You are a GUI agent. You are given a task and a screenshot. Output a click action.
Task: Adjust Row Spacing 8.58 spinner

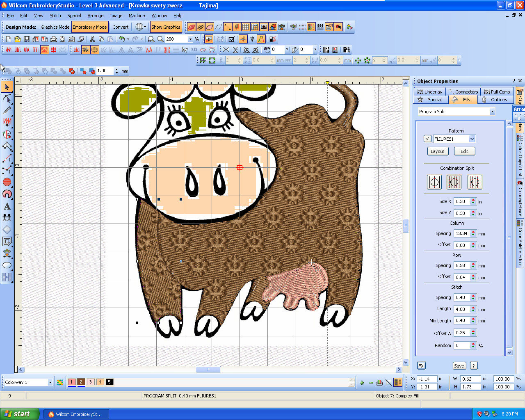tap(473, 265)
